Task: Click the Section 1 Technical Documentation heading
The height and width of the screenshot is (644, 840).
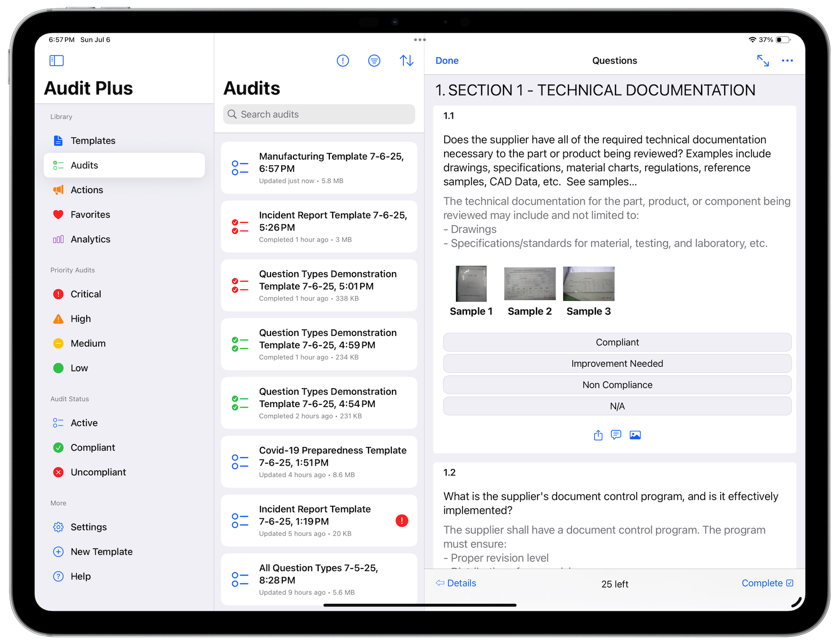Action: pyautogui.click(x=595, y=90)
